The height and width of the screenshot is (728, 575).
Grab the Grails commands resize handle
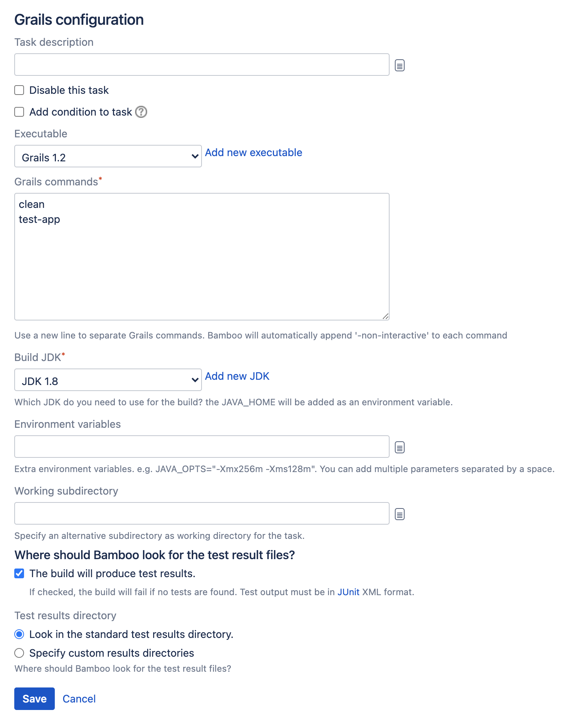click(x=385, y=316)
